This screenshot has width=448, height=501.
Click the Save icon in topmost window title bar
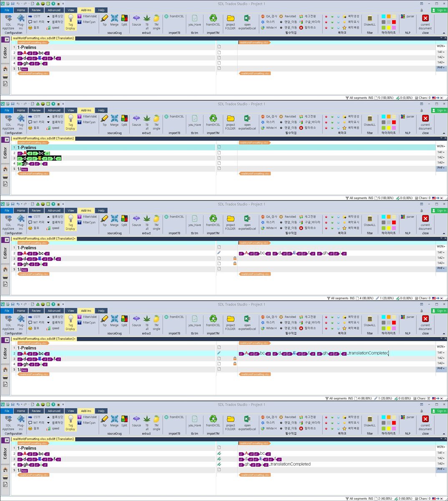tap(13, 3)
